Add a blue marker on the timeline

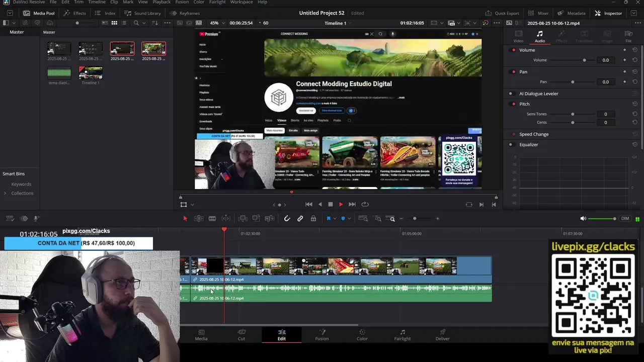coord(343,219)
